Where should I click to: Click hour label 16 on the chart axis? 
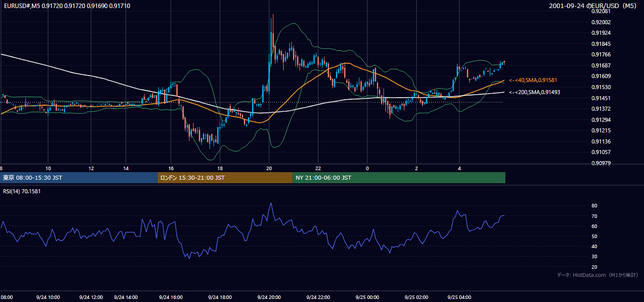(x=171, y=168)
